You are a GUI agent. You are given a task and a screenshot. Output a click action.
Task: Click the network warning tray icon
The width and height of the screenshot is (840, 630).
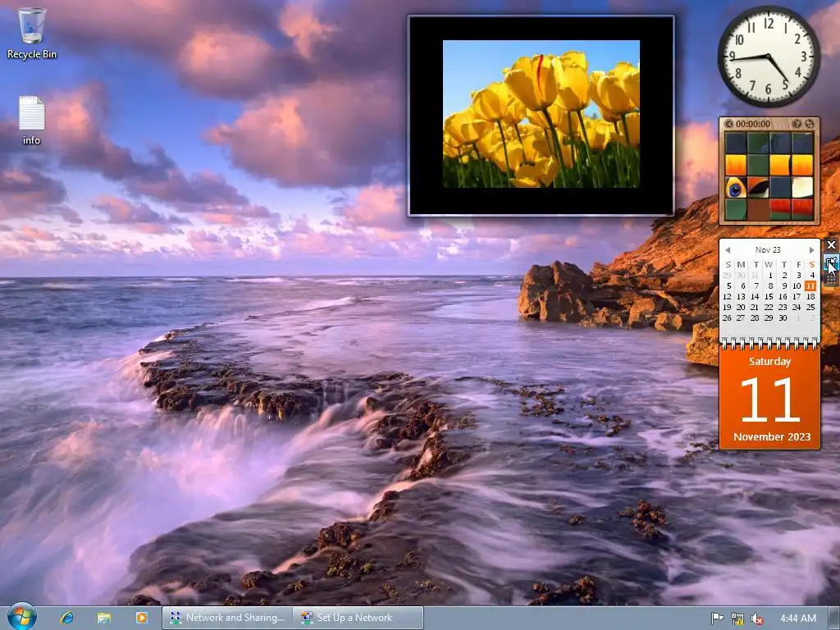(x=737, y=619)
